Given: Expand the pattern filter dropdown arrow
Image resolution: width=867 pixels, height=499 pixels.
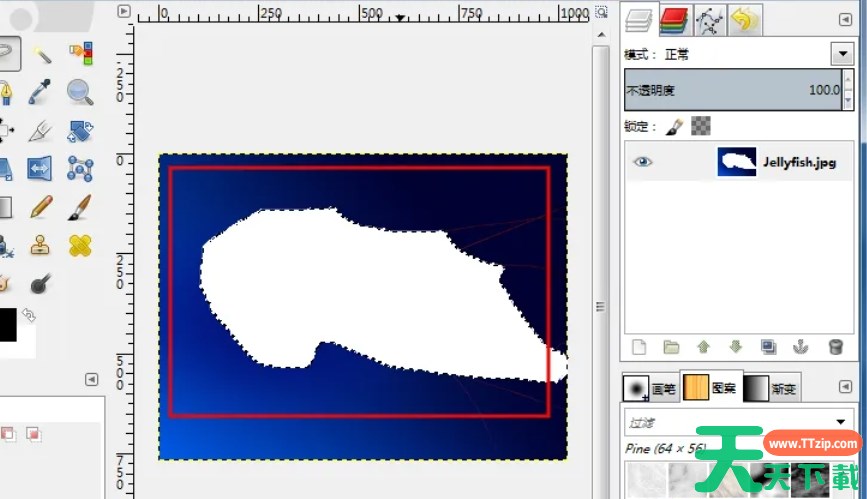Looking at the screenshot, I should point(840,422).
